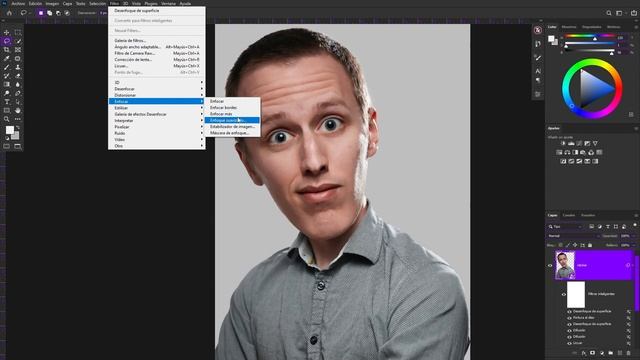
Task: Open the Imagen menu
Action: click(52, 3)
